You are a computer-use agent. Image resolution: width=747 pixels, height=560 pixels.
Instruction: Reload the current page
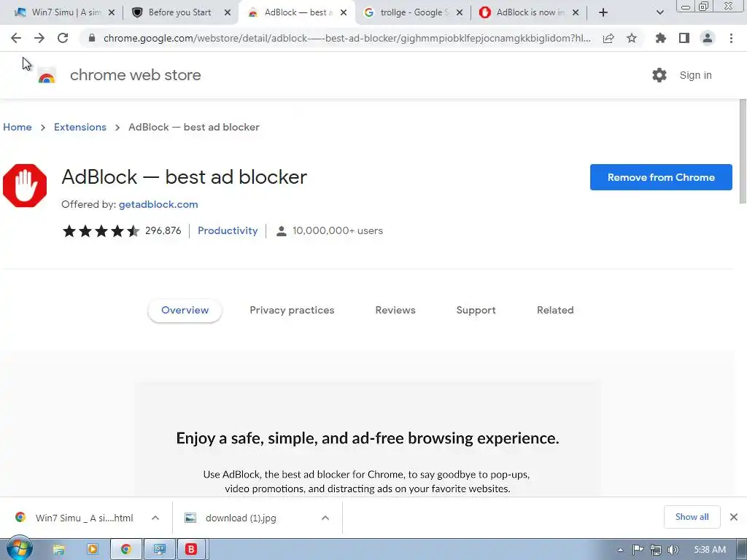63,38
